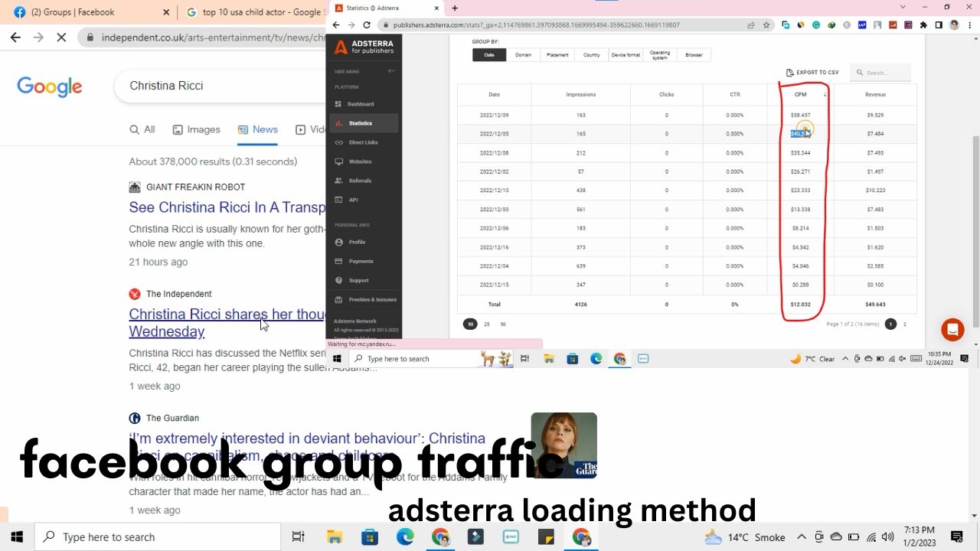
Task: Open Direct Links in Adsterra sidebar
Action: pyautogui.click(x=363, y=142)
